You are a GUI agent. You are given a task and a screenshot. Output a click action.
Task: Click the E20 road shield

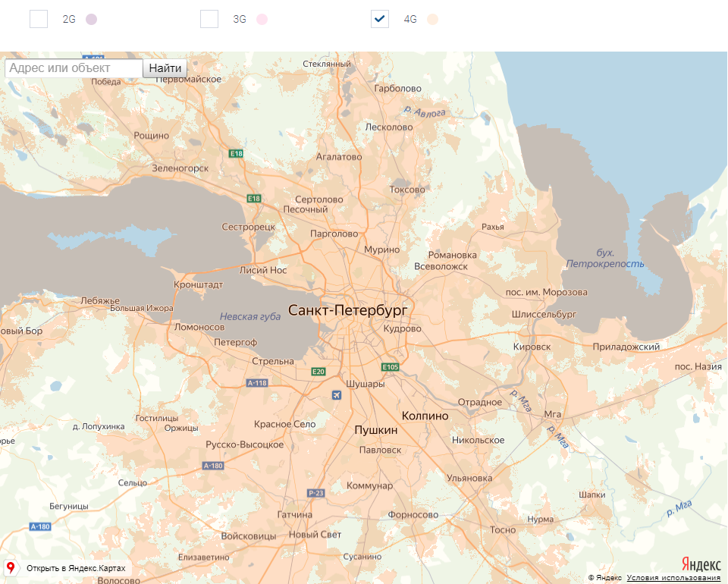click(318, 372)
